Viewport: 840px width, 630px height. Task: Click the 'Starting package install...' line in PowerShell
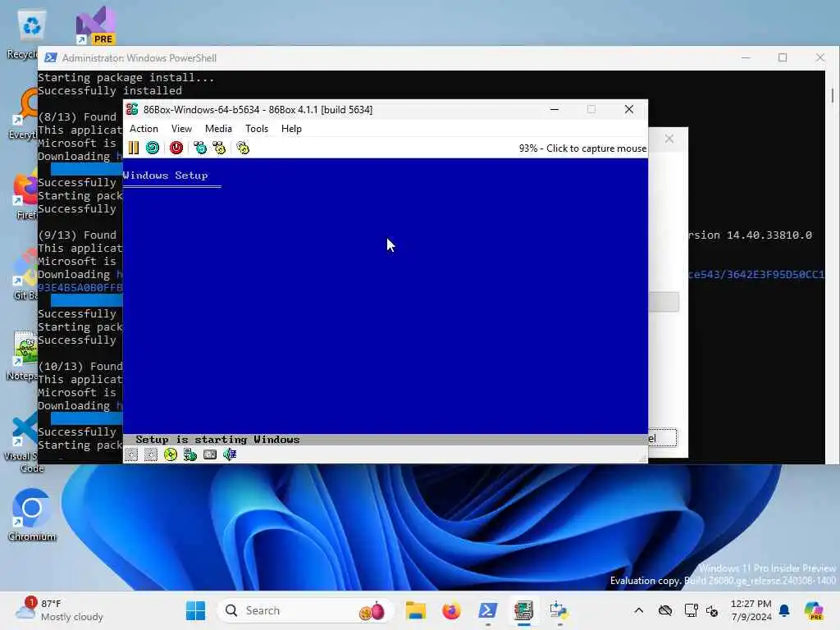coord(126,78)
